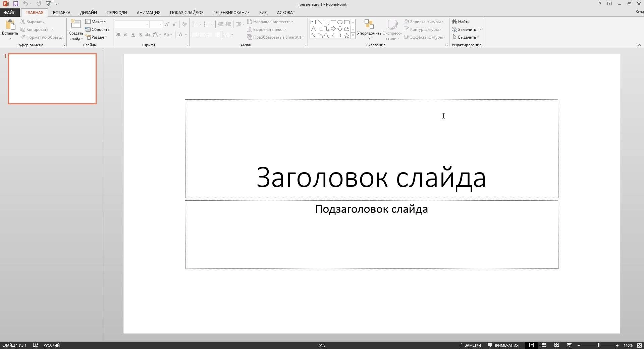Fit slide to current window icon
Image resolution: width=644 pixels, height=349 pixels.
pos(639,345)
